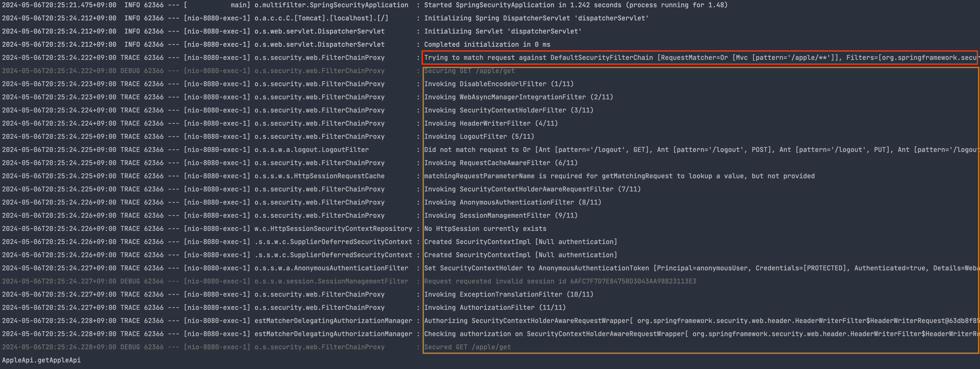Select the 'Securing GET /apple/get' message
Viewport: 980px width, 369px height.
469,71
